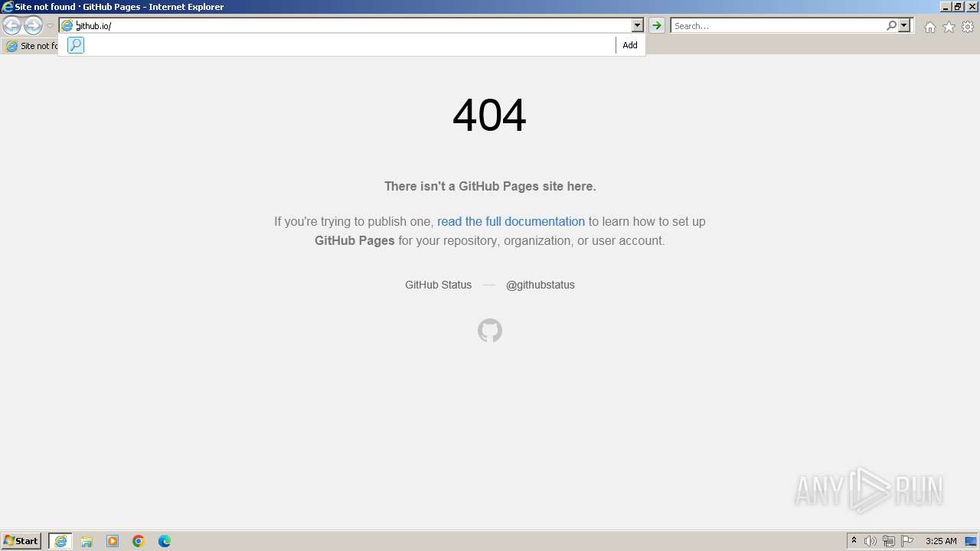Click "There isn't a GitHub Pages site here." text
Viewport: 980px width, 551px height.
click(x=490, y=186)
